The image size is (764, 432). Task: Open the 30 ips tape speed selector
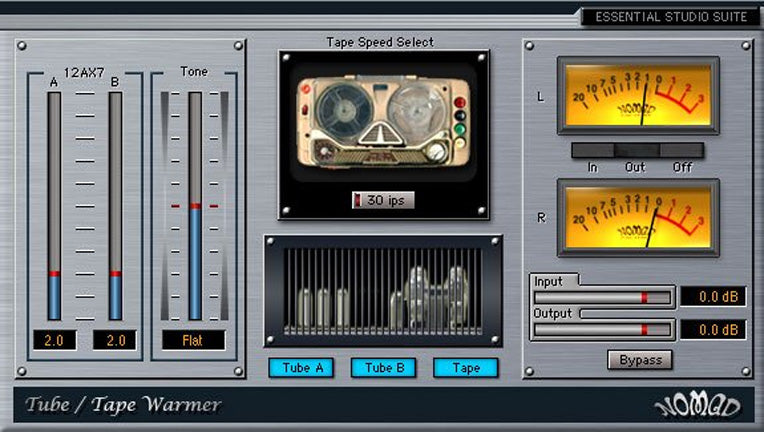tap(388, 200)
